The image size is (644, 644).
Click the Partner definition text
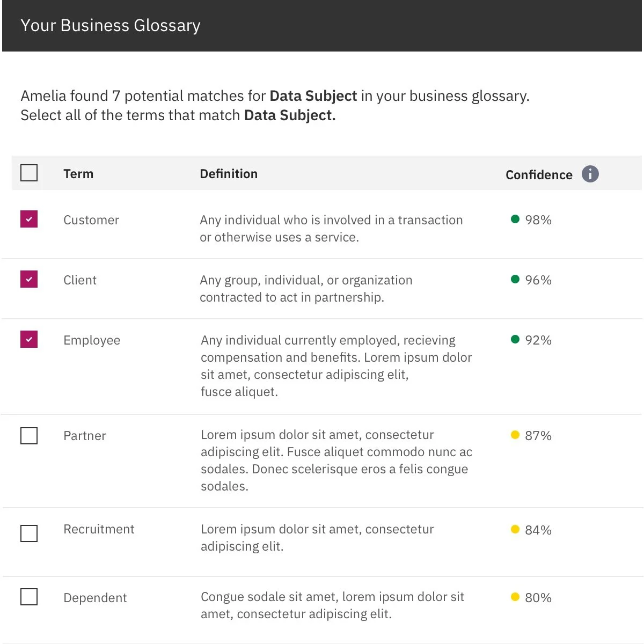[x=336, y=460]
